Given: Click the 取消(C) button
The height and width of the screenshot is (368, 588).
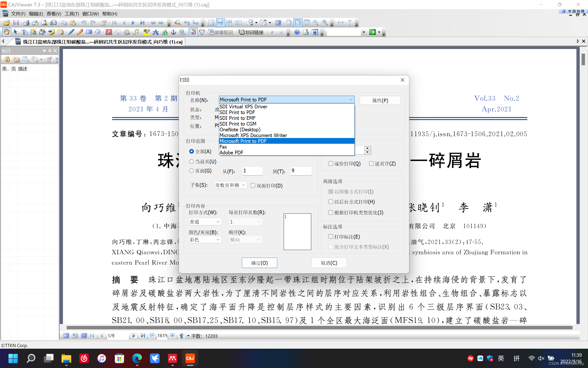Looking at the screenshot, I should 329,263.
